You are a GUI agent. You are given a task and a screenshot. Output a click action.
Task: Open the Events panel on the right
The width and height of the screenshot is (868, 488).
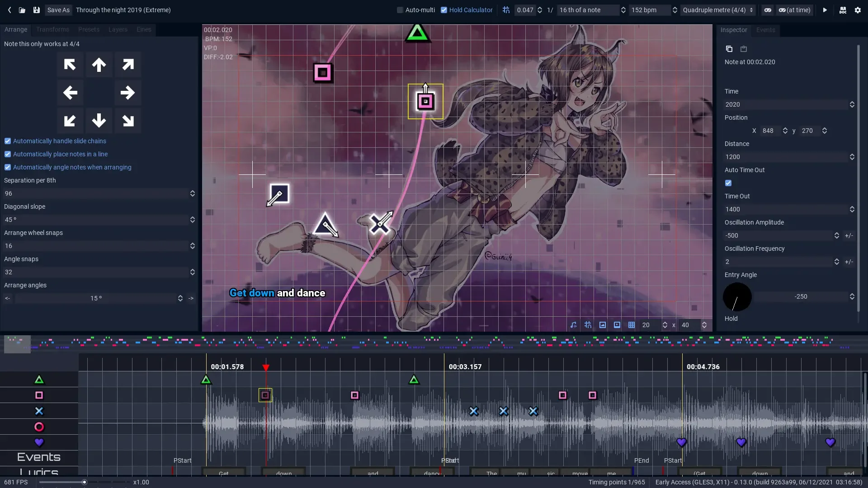coord(766,30)
